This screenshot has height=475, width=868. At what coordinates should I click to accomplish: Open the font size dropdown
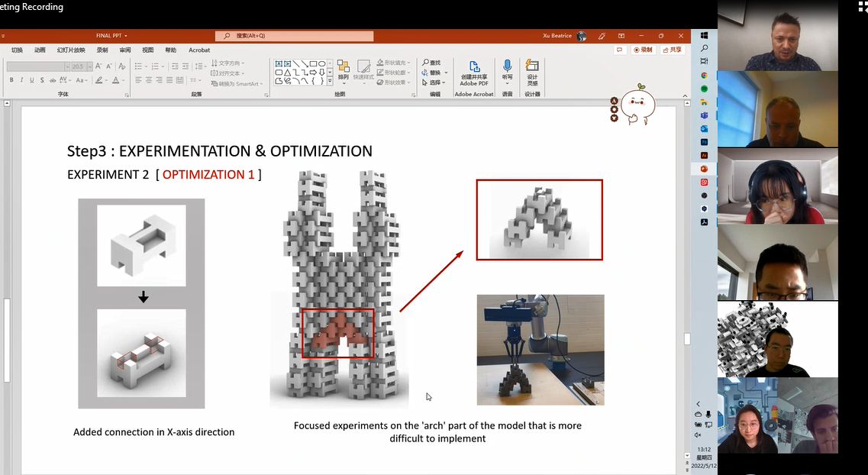click(x=89, y=66)
